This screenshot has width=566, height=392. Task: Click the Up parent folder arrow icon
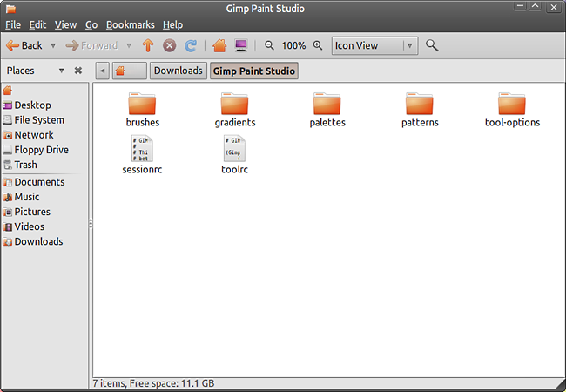149,45
